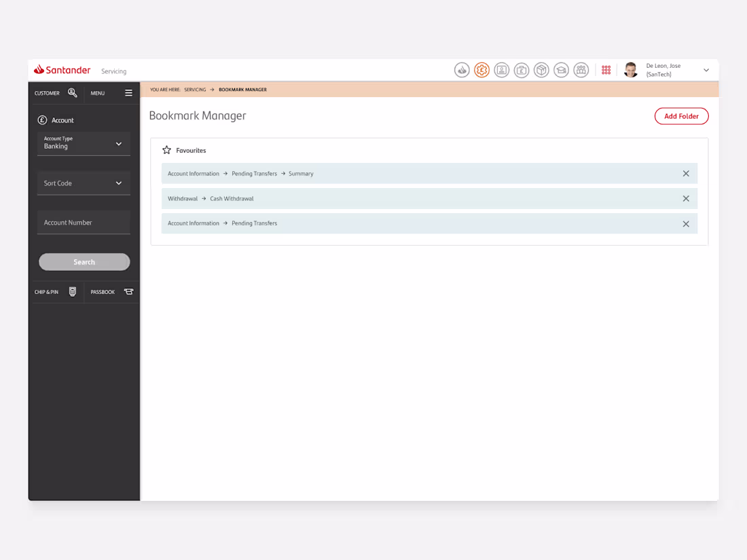Expand the Sort Code dropdown
747x560 pixels.
(84, 183)
